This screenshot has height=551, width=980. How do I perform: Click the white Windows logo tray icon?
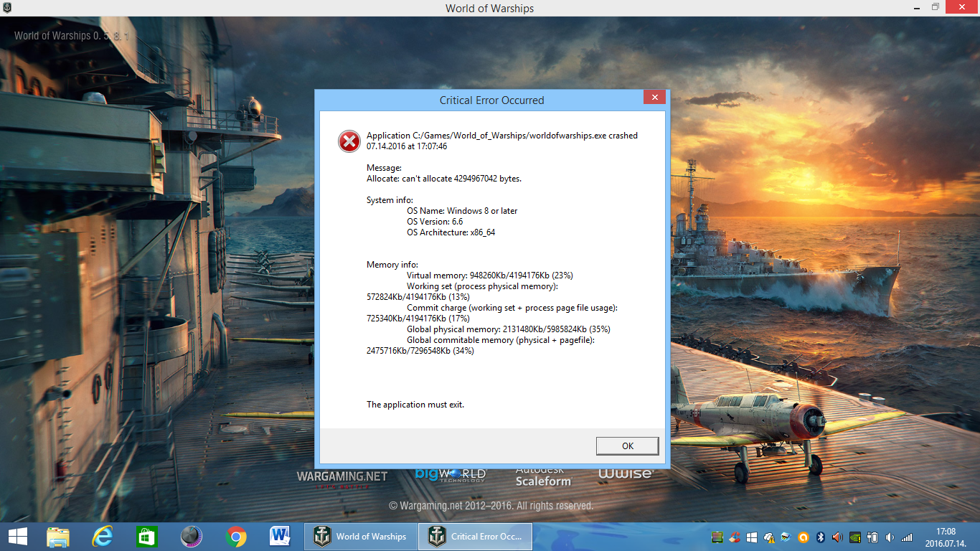(751, 537)
